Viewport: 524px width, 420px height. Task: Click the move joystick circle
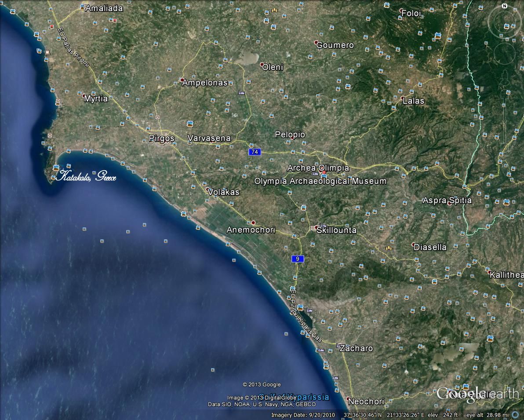point(504,54)
